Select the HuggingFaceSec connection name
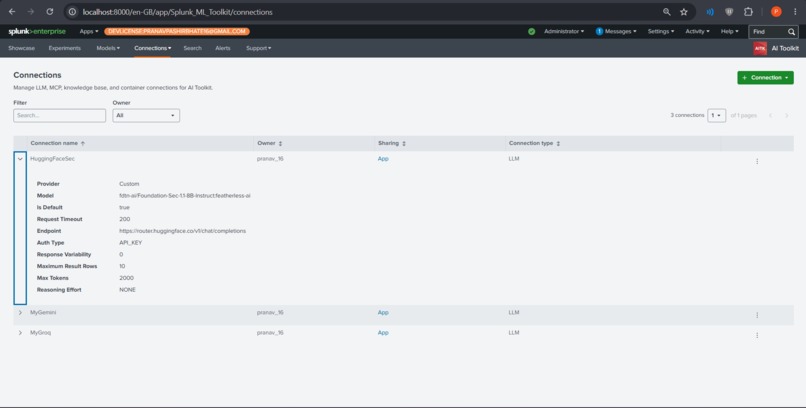The height and width of the screenshot is (408, 806). (x=52, y=159)
